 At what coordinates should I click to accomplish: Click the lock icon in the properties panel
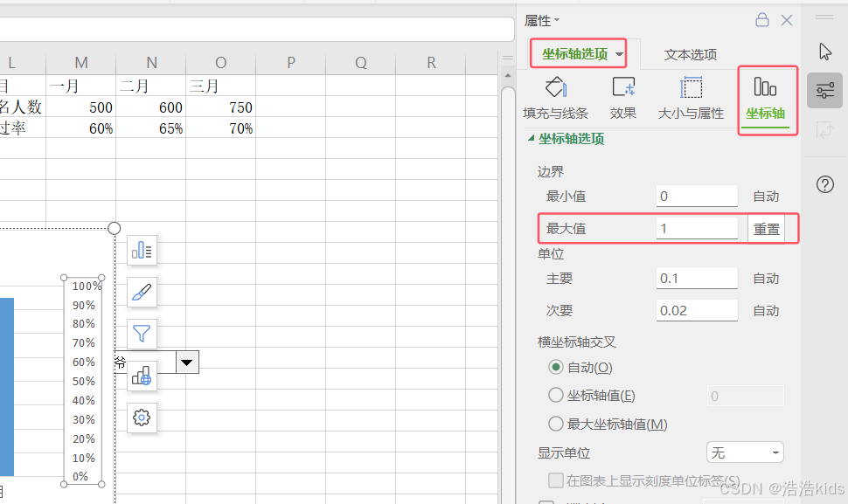[x=762, y=20]
